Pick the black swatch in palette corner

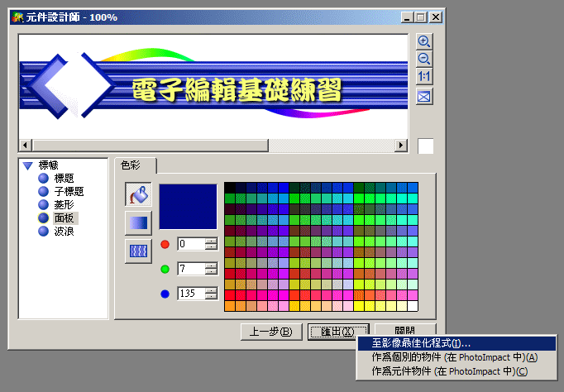[x=230, y=188]
